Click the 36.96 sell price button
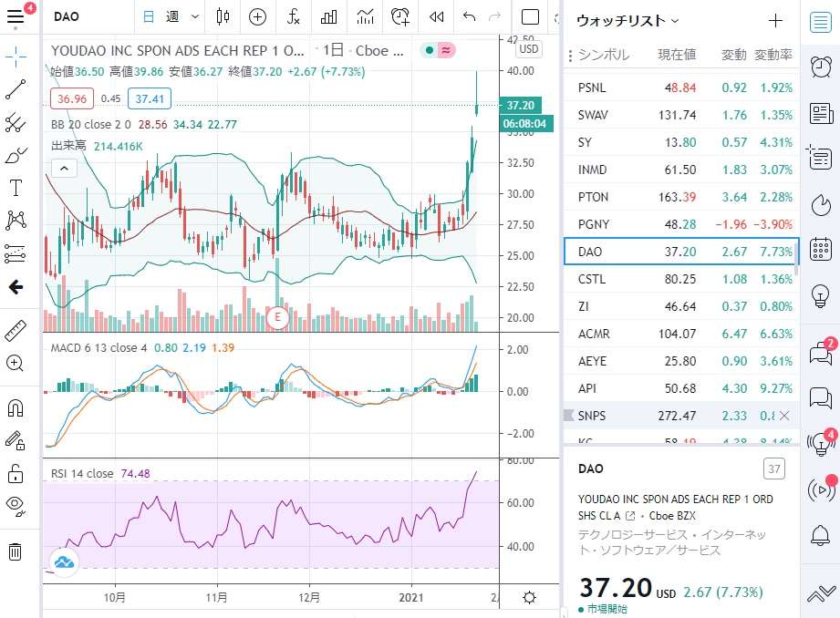The image size is (840, 618). pos(72,98)
